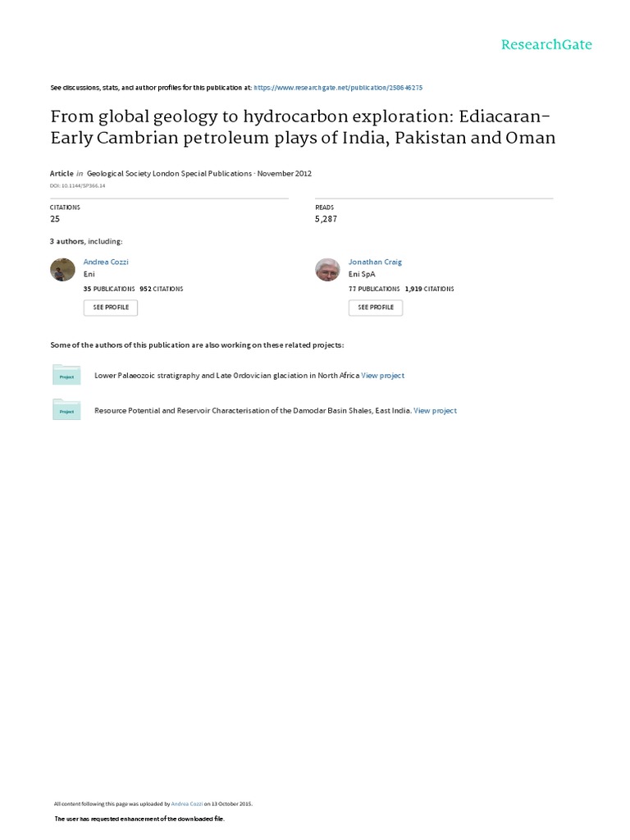The width and height of the screenshot is (630, 840).
Task: Open Andrea Cozzi author name link
Action: pos(106,262)
